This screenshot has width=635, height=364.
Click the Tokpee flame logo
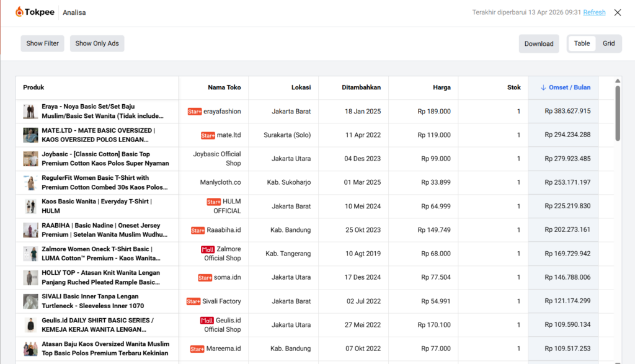19,12
